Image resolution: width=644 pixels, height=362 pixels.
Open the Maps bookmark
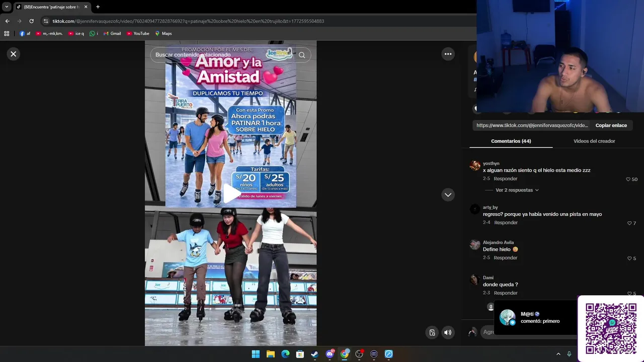tap(164, 34)
